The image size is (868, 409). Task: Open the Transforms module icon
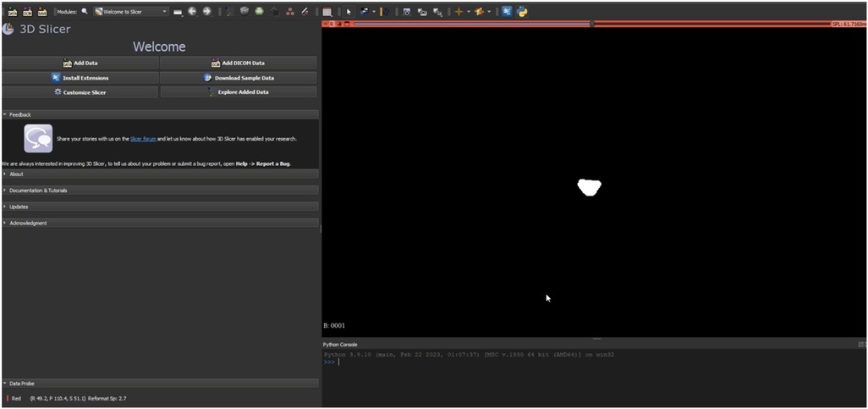click(274, 11)
